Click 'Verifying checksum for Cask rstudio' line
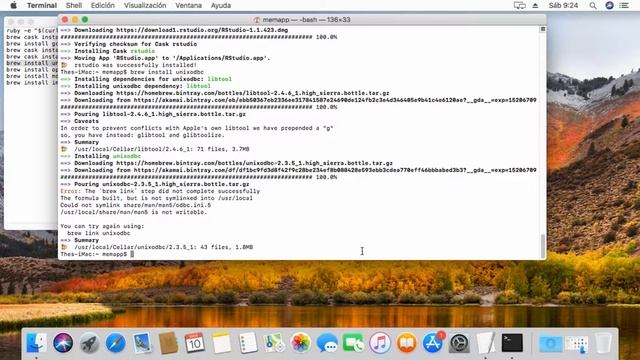Image resolution: width=640 pixels, height=360 pixels. (x=136, y=44)
